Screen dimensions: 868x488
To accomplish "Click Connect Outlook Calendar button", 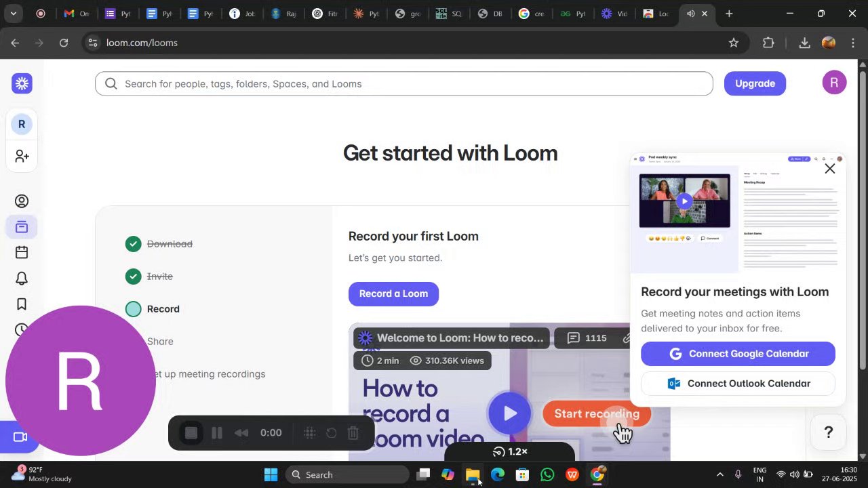I will pos(738,384).
